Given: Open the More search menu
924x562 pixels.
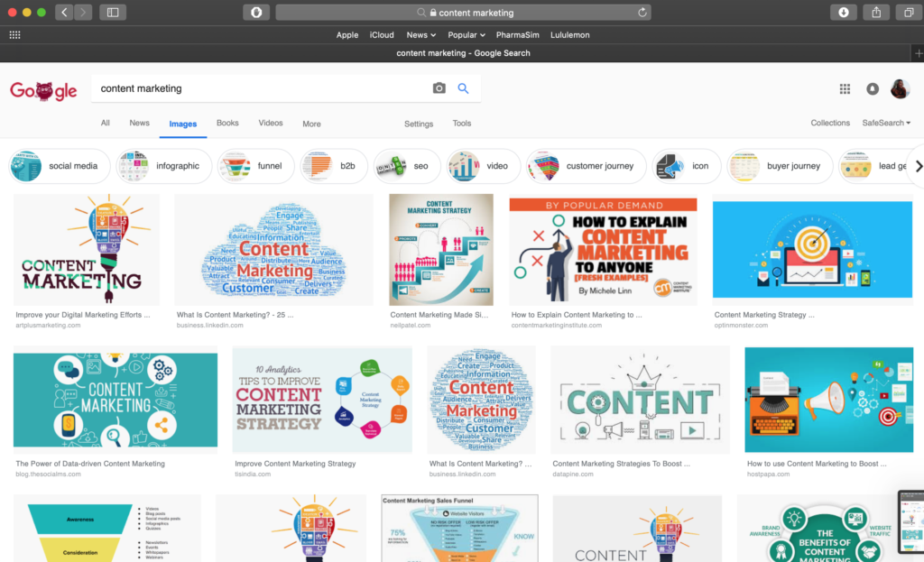Looking at the screenshot, I should (x=311, y=124).
